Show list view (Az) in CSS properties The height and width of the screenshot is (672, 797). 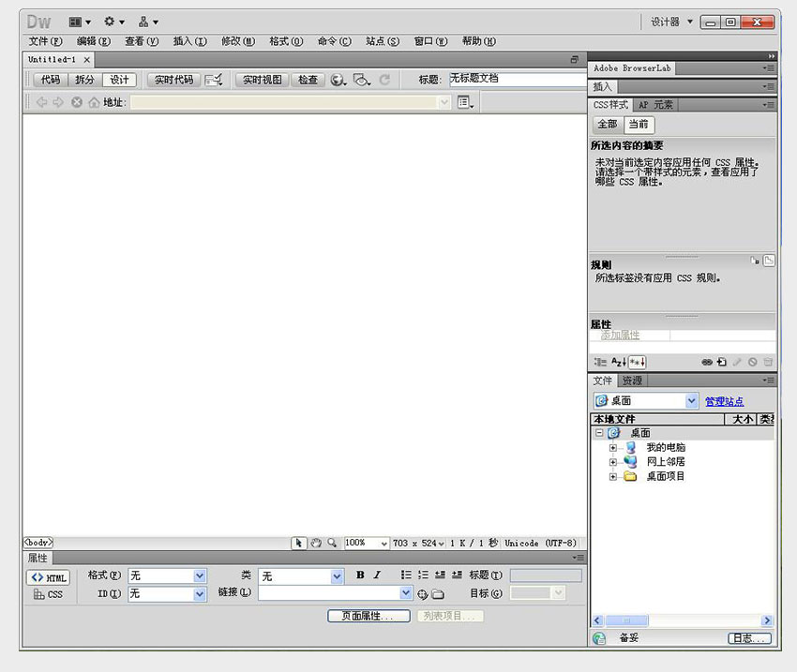[x=619, y=362]
